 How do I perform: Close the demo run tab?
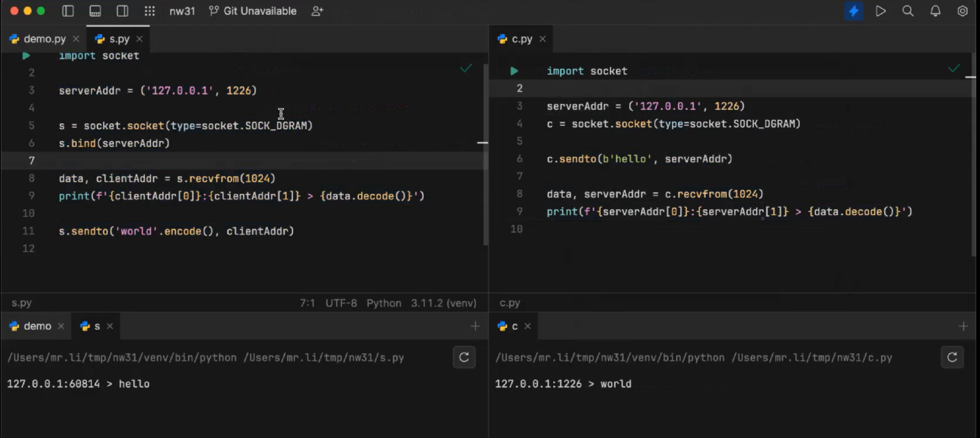click(61, 326)
